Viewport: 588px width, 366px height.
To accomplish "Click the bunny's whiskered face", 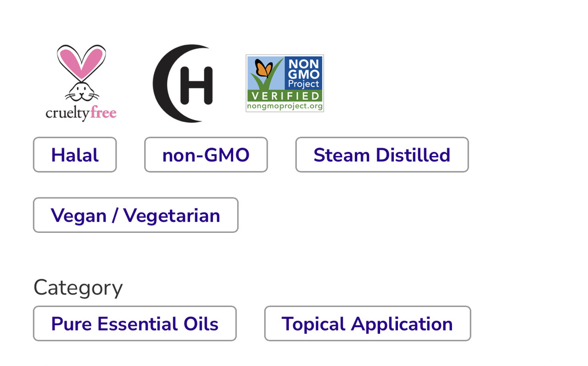I will 82,92.
